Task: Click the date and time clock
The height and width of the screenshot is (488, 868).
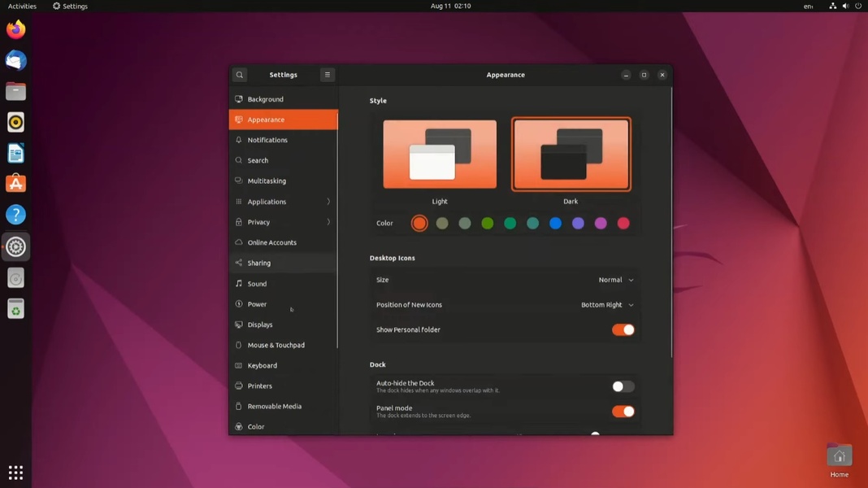Action: 450,6
